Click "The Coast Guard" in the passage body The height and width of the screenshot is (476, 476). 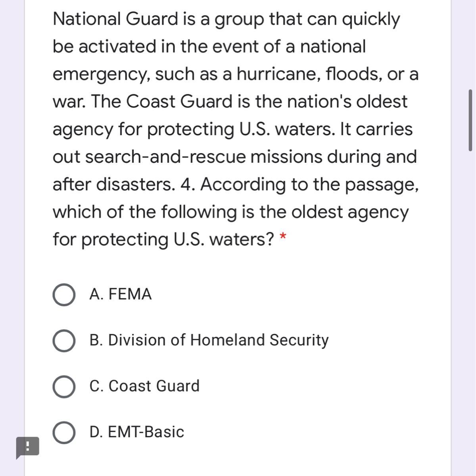click(x=162, y=102)
